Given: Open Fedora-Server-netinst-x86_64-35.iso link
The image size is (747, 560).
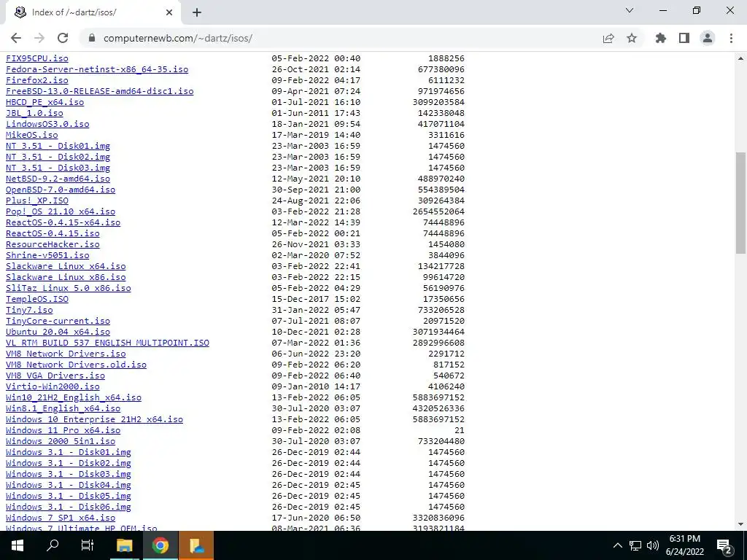Looking at the screenshot, I should tap(97, 69).
